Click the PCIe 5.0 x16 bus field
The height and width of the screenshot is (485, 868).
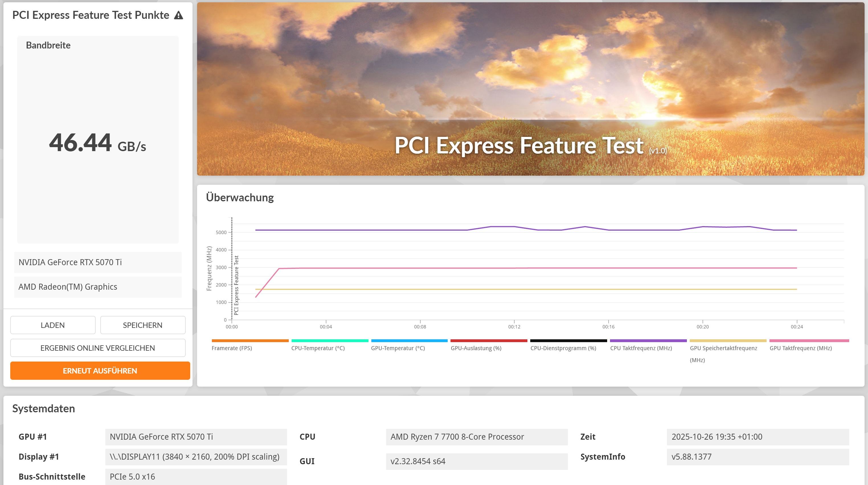click(x=196, y=476)
